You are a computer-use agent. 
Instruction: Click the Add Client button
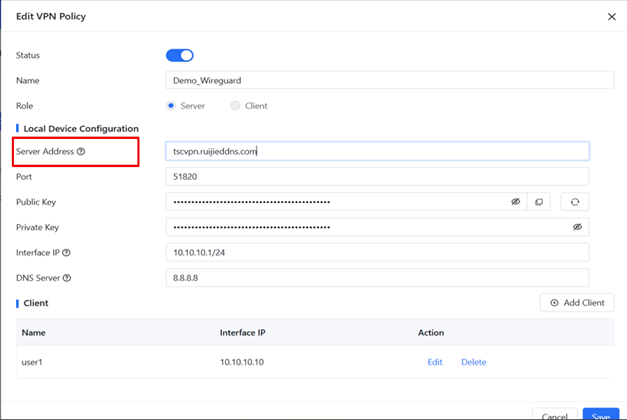(577, 302)
